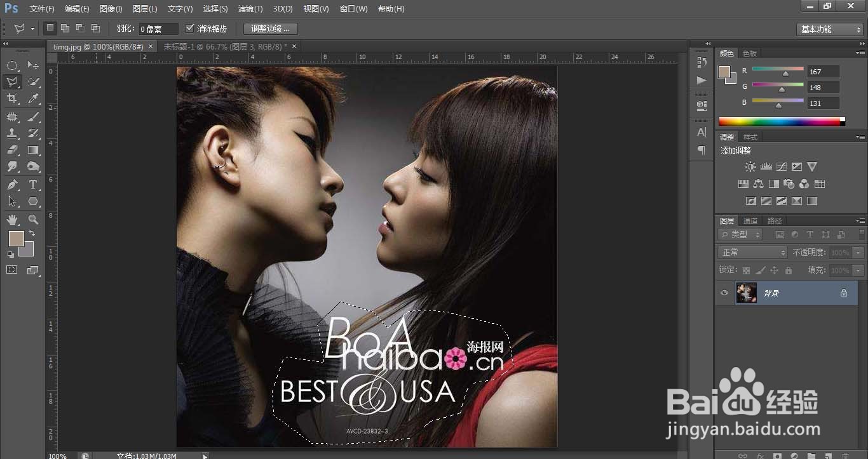
Task: Add a Channel Mixer adjustment
Action: click(804, 184)
